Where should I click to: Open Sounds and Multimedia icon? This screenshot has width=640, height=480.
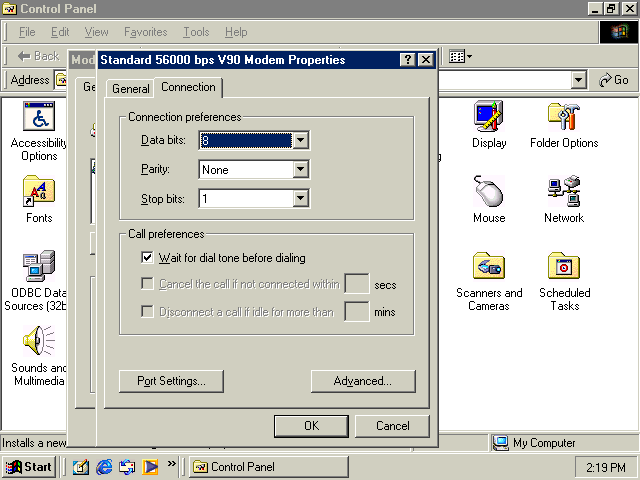coord(39,341)
